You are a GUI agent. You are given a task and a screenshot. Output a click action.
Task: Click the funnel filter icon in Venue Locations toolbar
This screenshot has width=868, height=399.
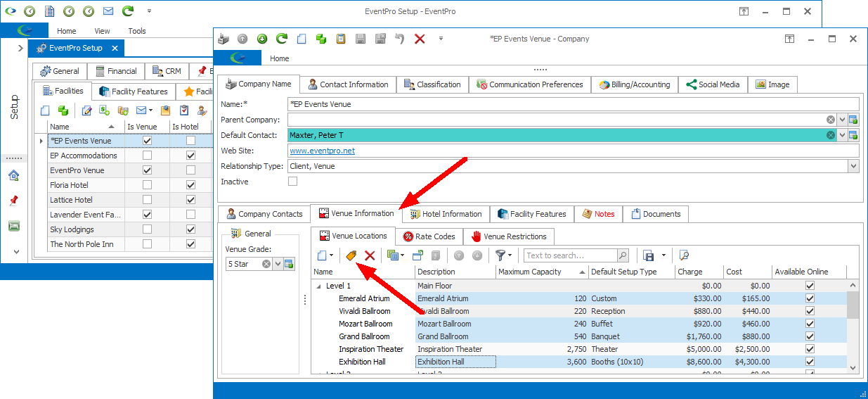(x=500, y=255)
